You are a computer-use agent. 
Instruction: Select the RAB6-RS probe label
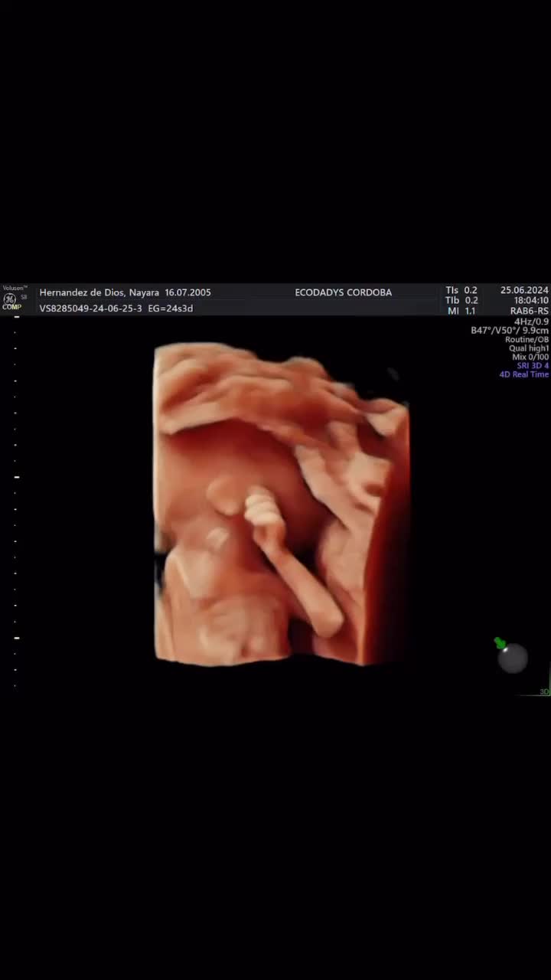530,311
